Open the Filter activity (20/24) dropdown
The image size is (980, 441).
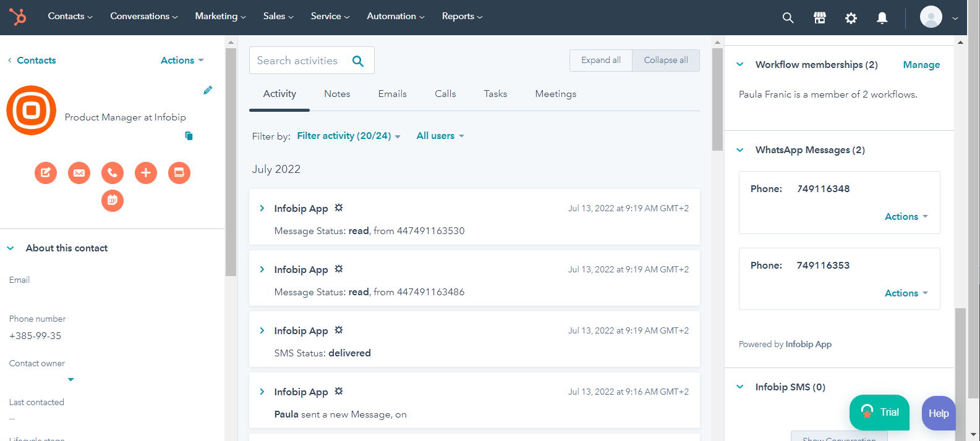click(348, 136)
